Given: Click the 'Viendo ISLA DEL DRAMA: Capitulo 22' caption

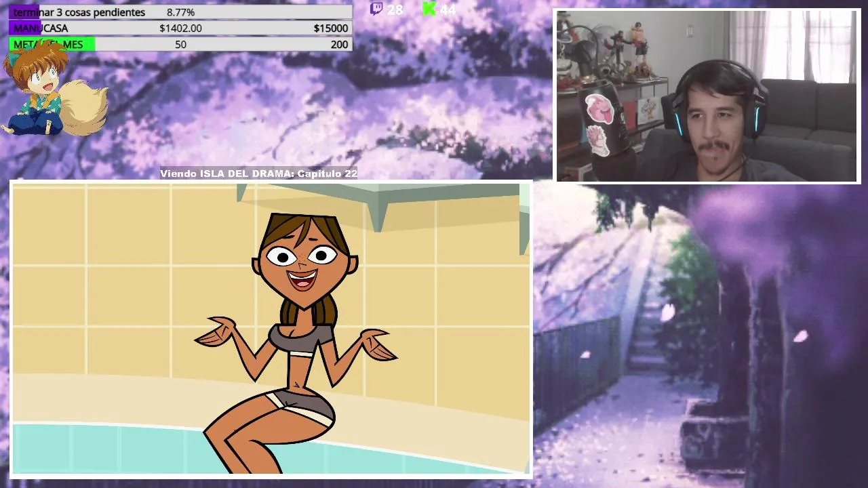Looking at the screenshot, I should tap(258, 174).
